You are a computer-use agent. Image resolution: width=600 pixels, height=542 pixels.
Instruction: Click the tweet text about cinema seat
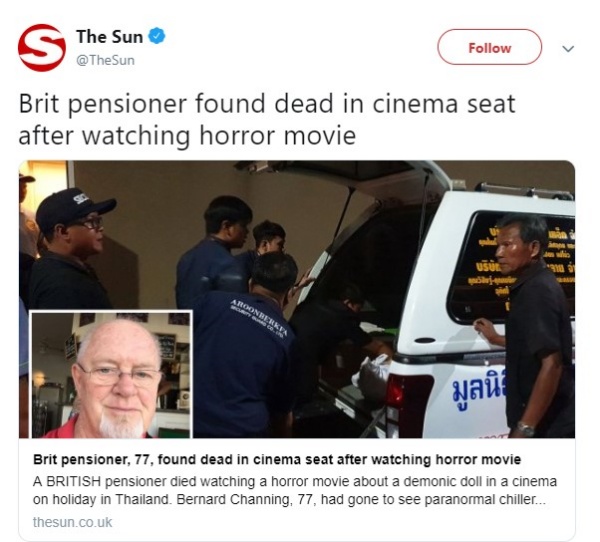pyautogui.click(x=267, y=119)
